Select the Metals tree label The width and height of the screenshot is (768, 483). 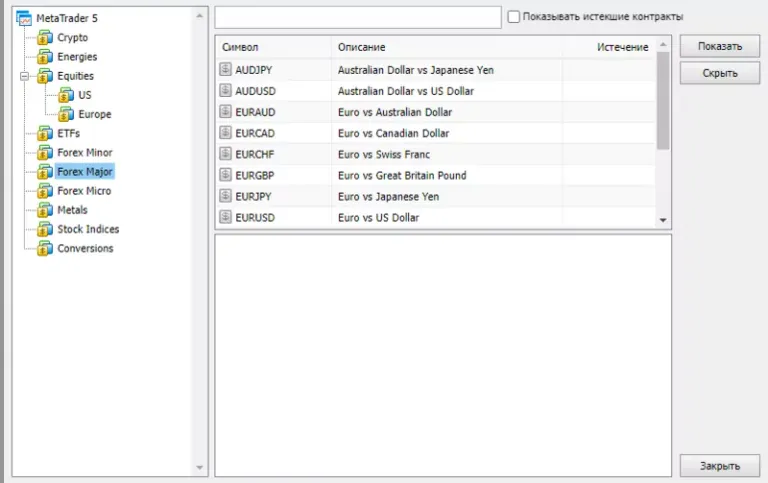[x=72, y=210]
